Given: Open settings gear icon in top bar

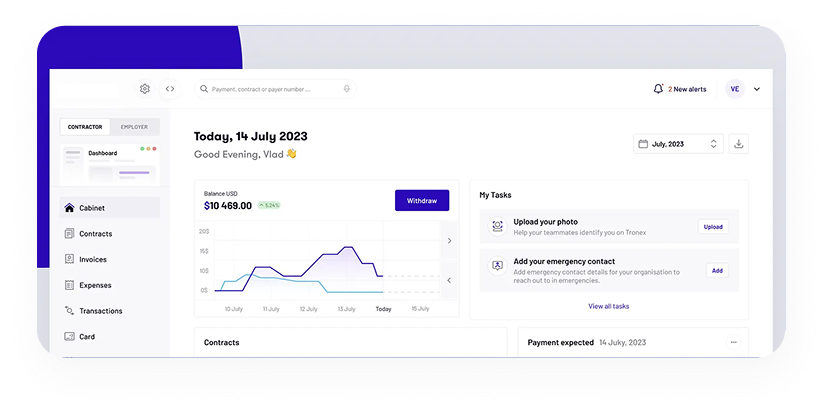Looking at the screenshot, I should pyautogui.click(x=145, y=89).
